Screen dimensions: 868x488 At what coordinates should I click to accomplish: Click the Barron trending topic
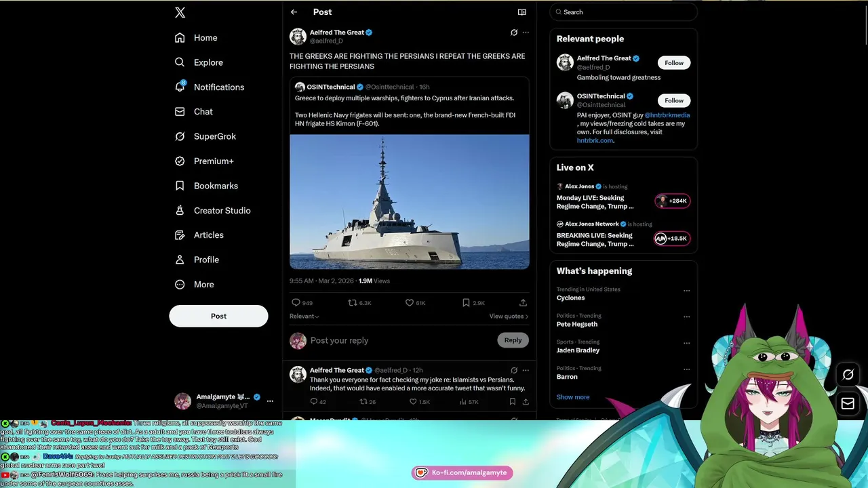[567, 377]
